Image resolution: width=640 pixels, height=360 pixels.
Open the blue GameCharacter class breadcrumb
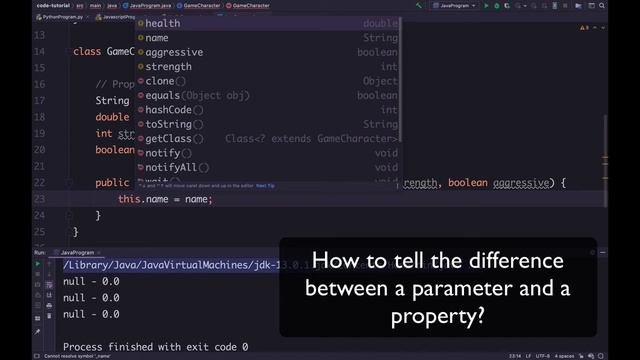tap(199, 6)
